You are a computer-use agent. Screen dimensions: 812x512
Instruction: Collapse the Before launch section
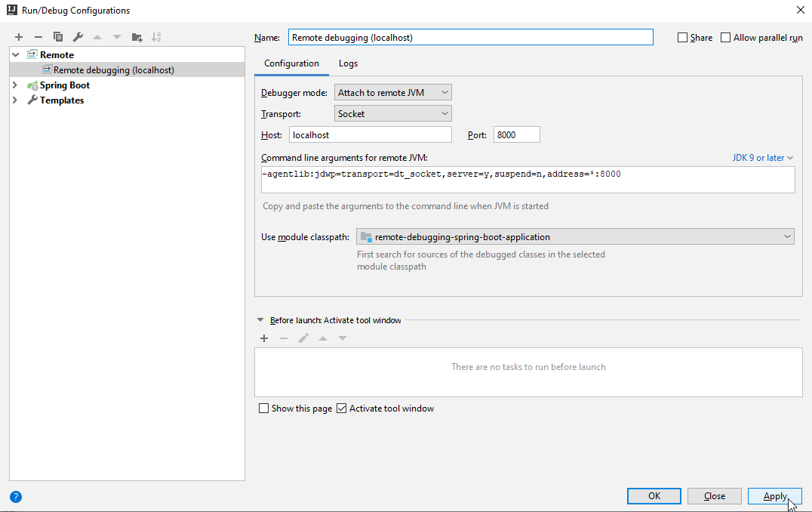tap(260, 320)
